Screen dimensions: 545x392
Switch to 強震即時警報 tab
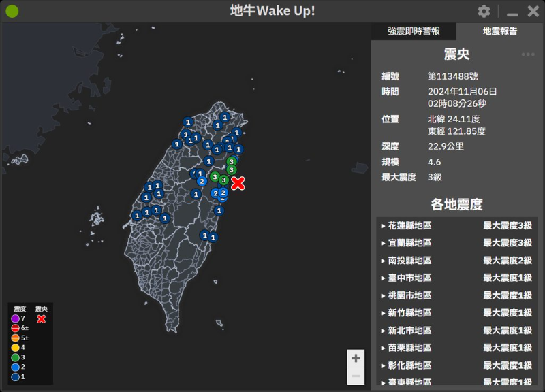414,31
